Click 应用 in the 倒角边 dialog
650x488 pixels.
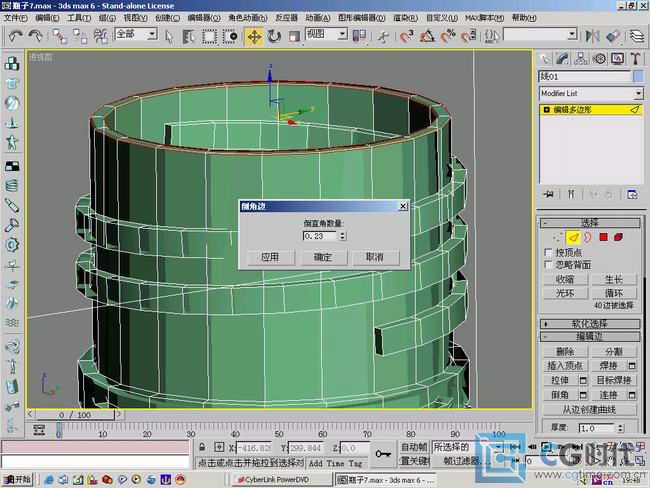pos(270,257)
